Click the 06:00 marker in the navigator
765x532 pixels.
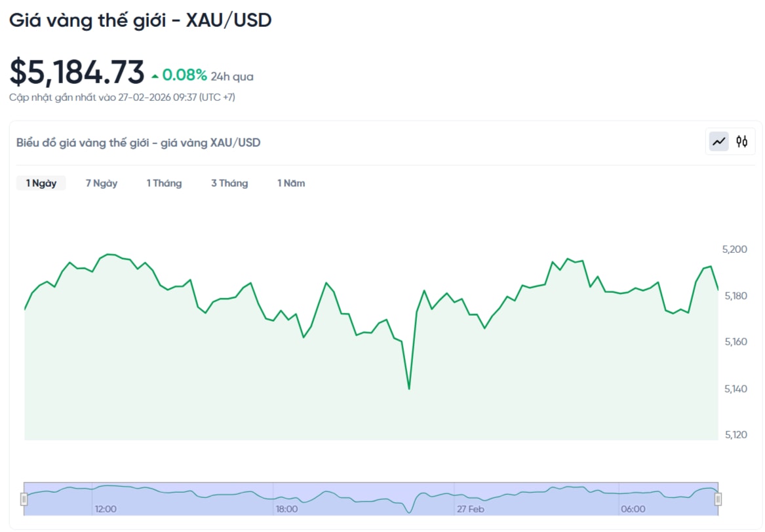tap(633, 509)
